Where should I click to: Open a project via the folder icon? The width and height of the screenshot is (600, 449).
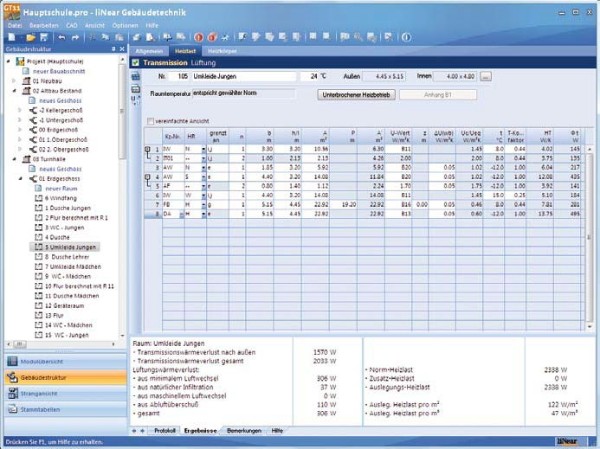tap(31, 37)
